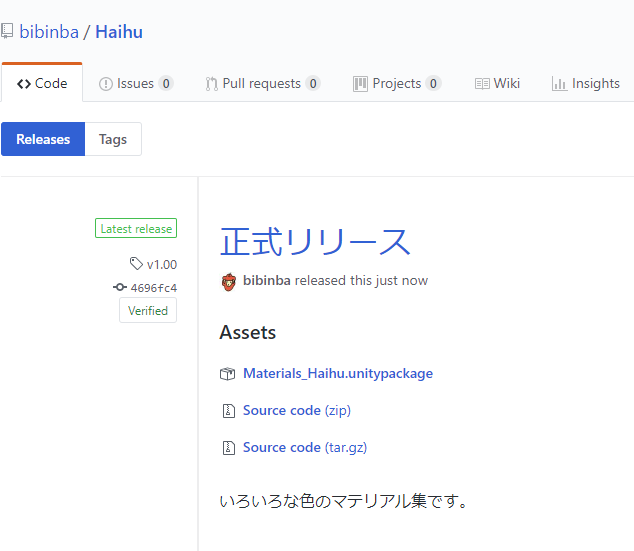
Task: Open commit 4696fc4
Action: (154, 288)
